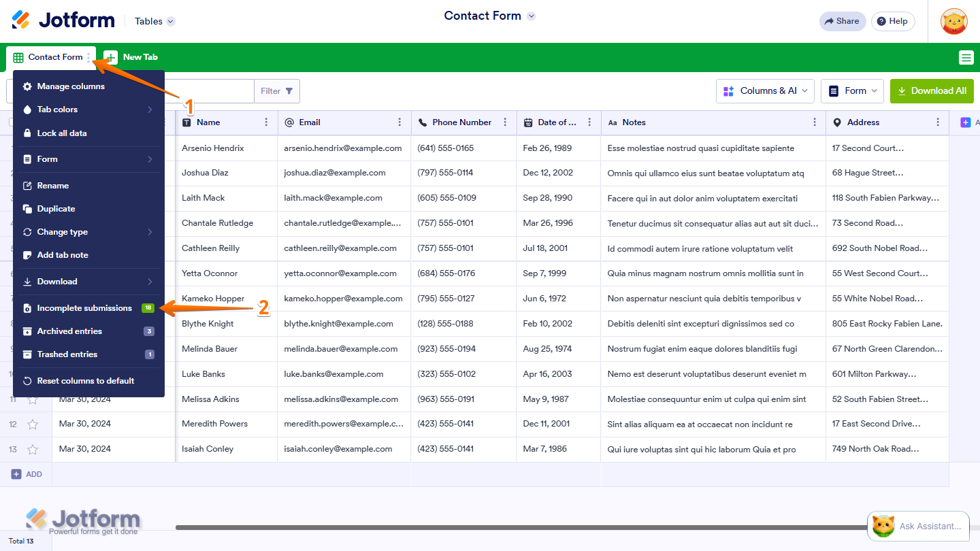
Task: Click date cell Feb 10, 2002
Action: [x=559, y=324]
